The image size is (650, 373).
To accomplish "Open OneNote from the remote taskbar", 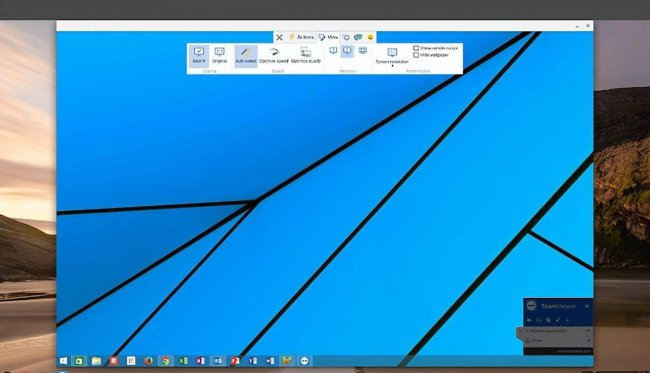I will [x=200, y=361].
